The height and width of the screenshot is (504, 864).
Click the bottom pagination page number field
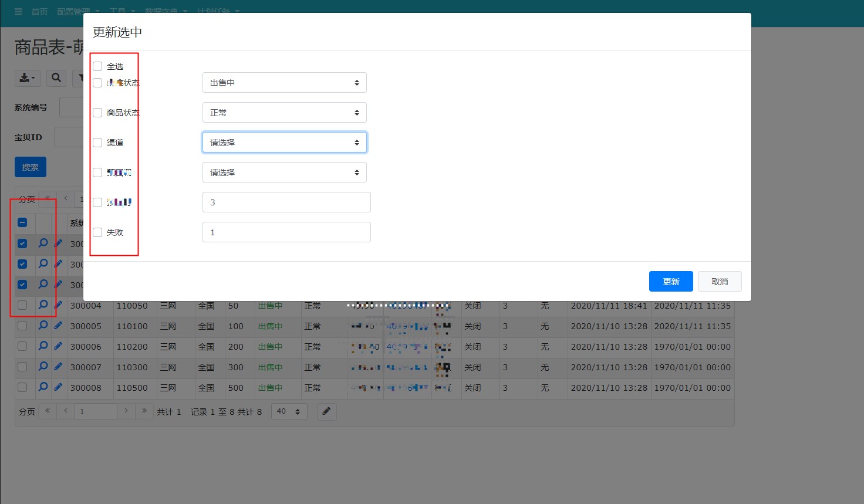pyautogui.click(x=96, y=411)
